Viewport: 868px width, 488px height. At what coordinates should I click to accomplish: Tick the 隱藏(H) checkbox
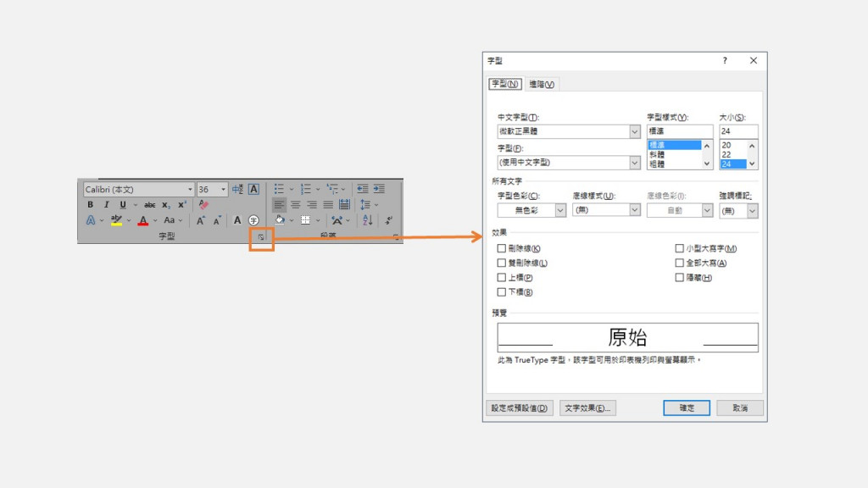[x=679, y=277]
